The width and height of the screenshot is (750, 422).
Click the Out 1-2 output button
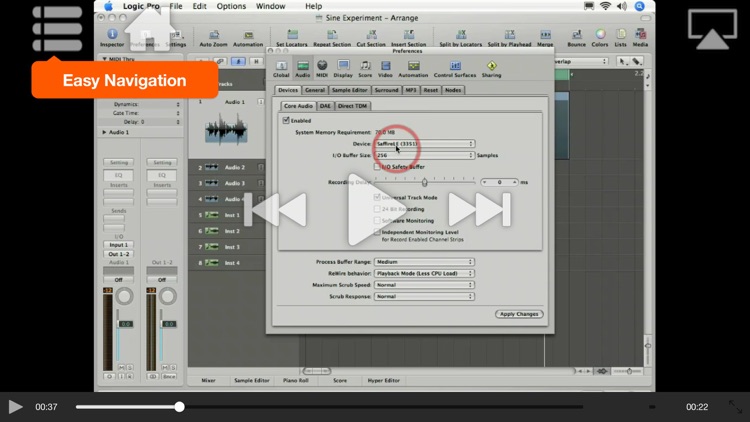click(x=119, y=254)
